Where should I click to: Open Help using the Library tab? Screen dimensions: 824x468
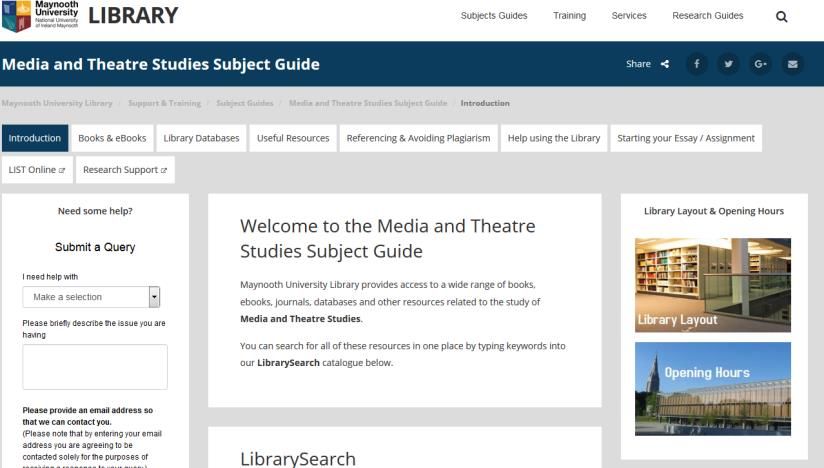(554, 138)
